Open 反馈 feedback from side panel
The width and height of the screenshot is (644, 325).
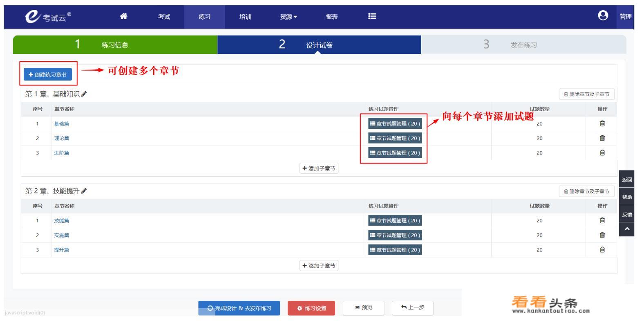[x=627, y=214]
